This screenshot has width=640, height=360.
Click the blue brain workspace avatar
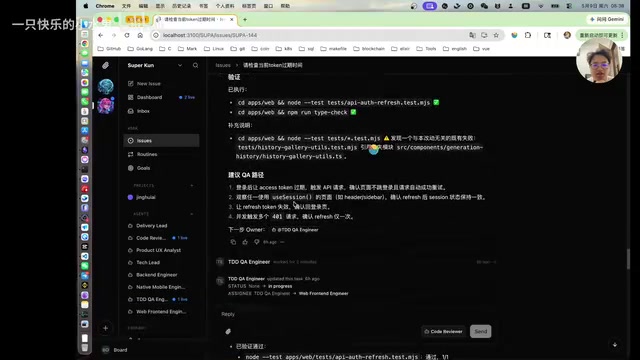point(106,87)
